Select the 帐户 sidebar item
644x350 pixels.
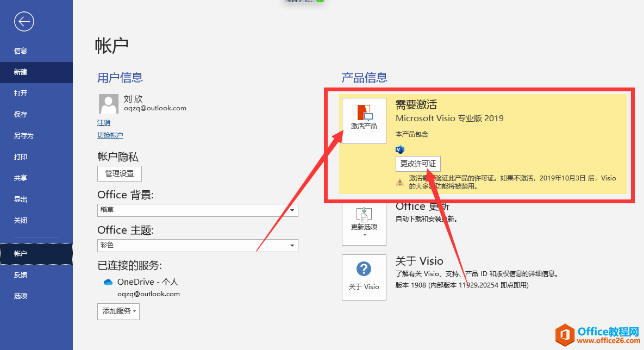(x=36, y=254)
